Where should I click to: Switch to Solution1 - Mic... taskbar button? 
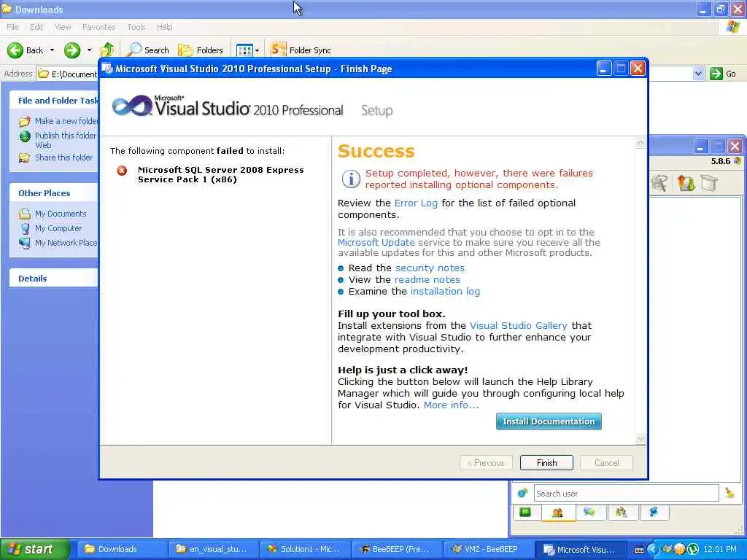[x=306, y=549]
